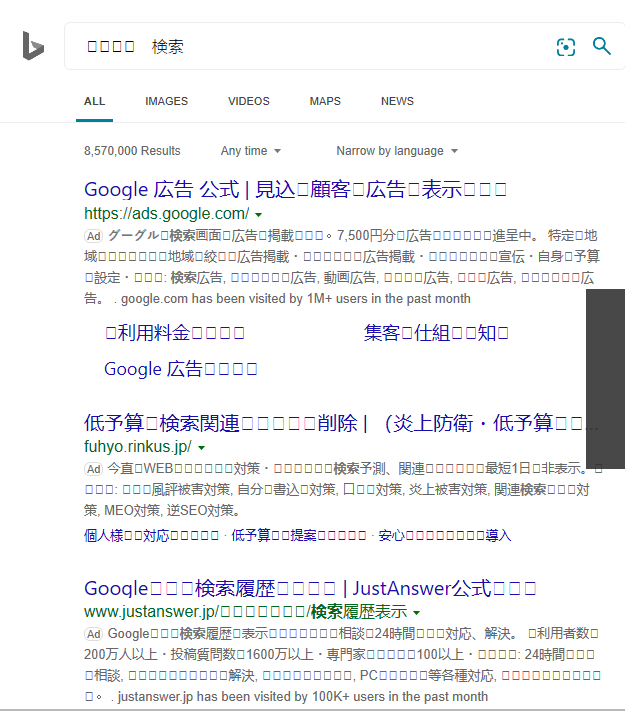Switch to the NEWS tab

pyautogui.click(x=397, y=101)
